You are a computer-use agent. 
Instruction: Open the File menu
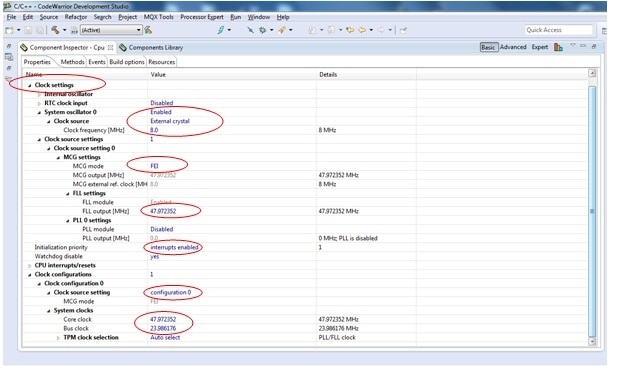(x=11, y=17)
